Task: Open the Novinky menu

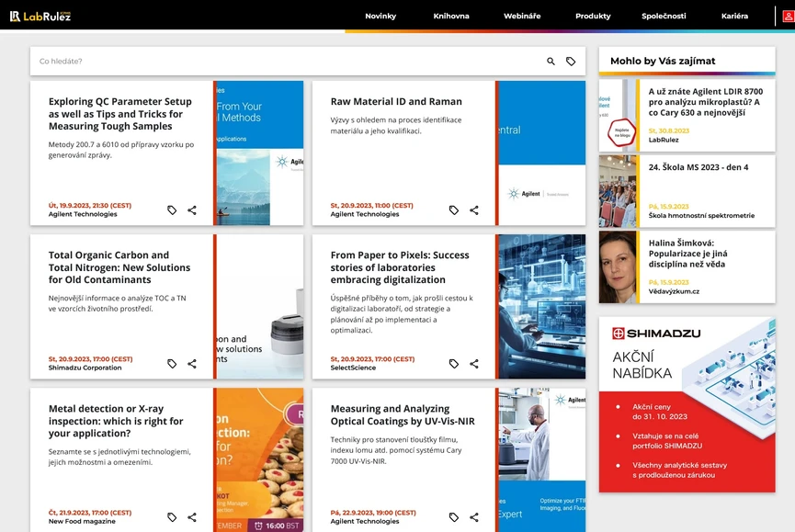Action: pyautogui.click(x=380, y=17)
